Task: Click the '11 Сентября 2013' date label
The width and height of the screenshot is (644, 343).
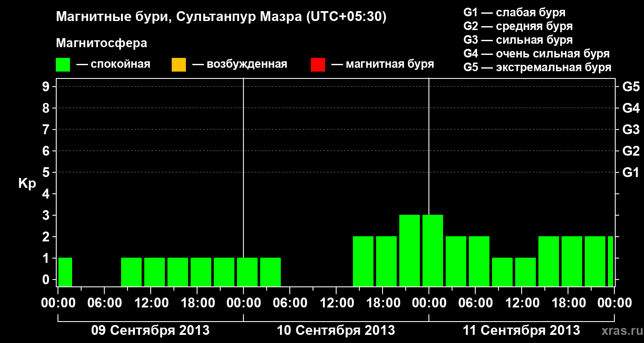Action: [521, 330]
